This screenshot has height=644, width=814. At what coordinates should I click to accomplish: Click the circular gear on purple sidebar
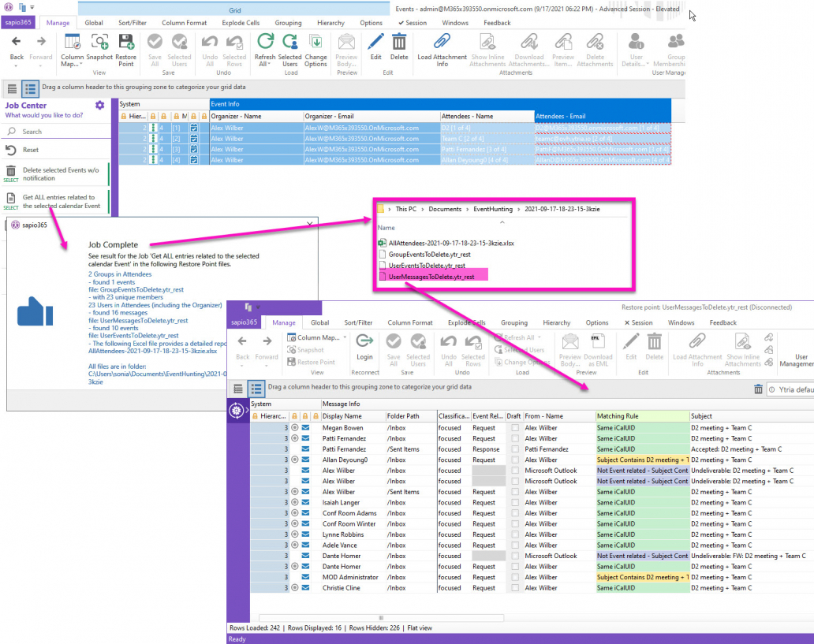pos(236,411)
